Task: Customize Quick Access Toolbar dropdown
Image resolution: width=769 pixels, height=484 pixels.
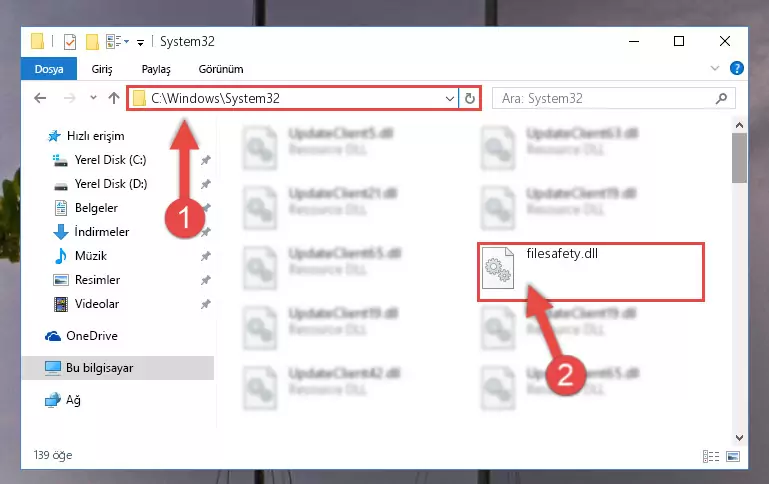Action: coord(140,43)
